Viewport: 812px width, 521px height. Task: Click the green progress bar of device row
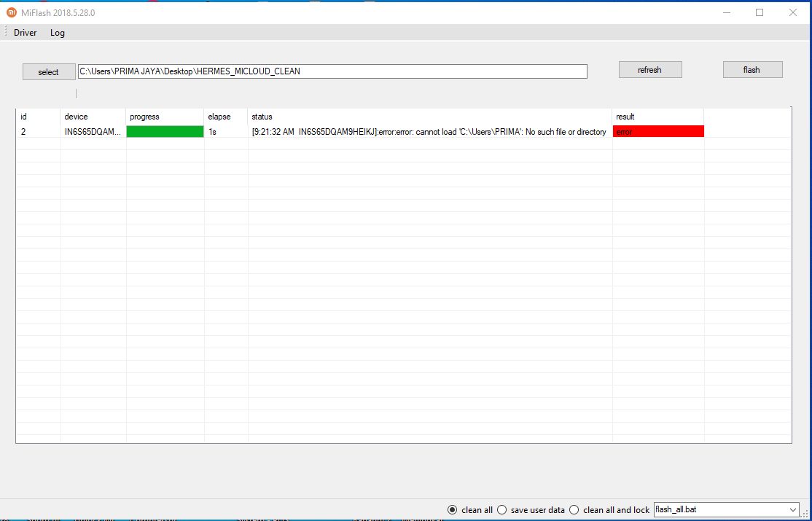point(165,132)
